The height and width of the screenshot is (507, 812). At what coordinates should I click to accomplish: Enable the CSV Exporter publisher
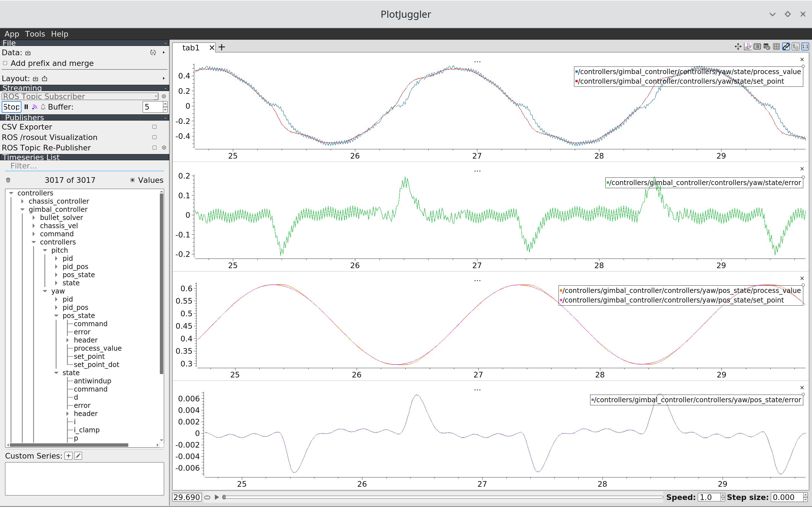click(x=154, y=127)
